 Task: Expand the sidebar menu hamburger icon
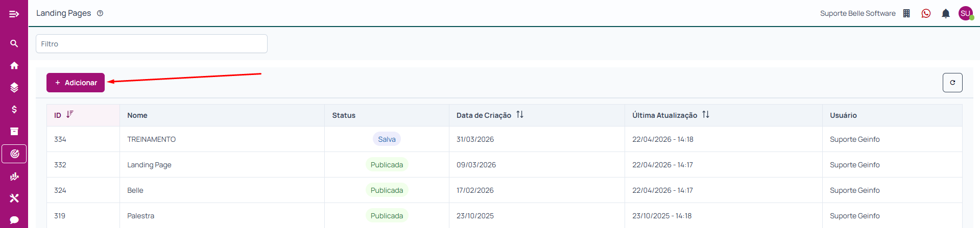(14, 14)
